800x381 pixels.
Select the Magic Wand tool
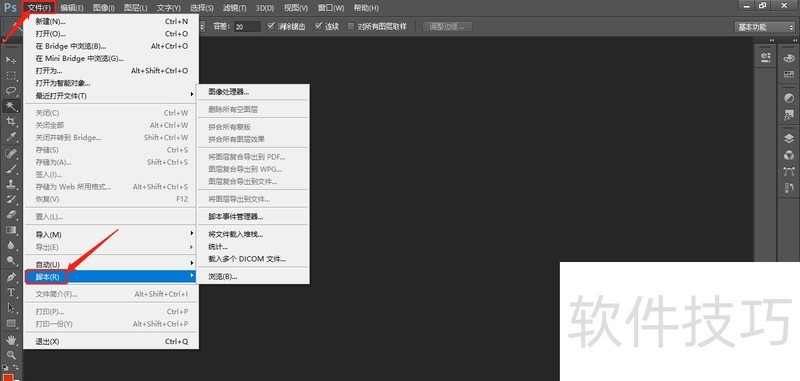[x=11, y=106]
